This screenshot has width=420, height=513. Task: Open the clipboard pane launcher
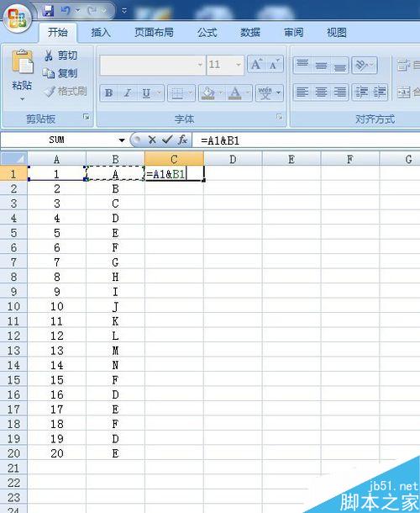click(86, 117)
